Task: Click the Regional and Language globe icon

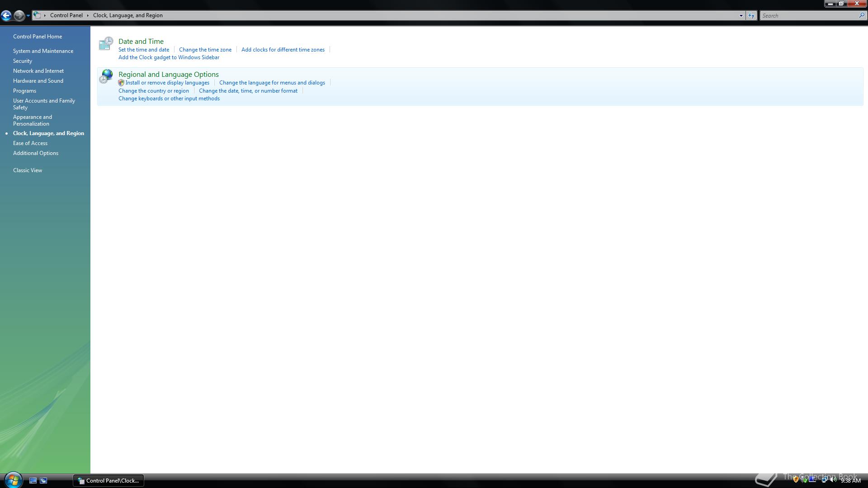Action: point(106,76)
